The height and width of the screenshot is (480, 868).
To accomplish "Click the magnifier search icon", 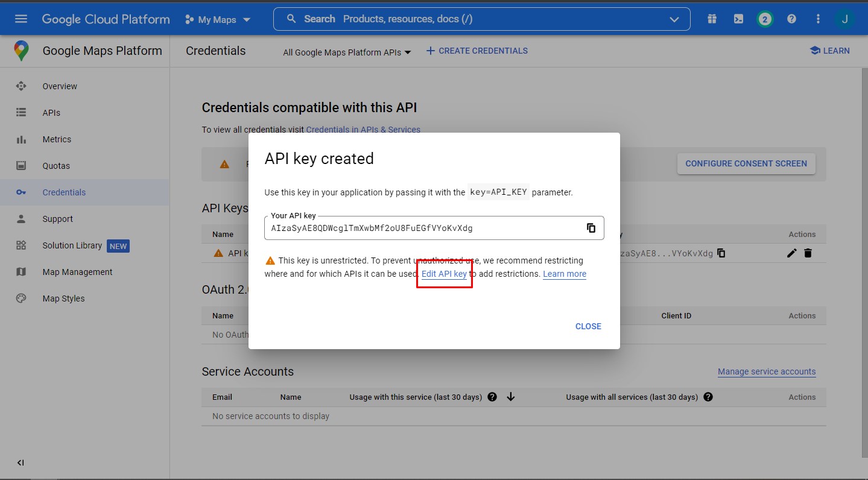I will click(291, 19).
